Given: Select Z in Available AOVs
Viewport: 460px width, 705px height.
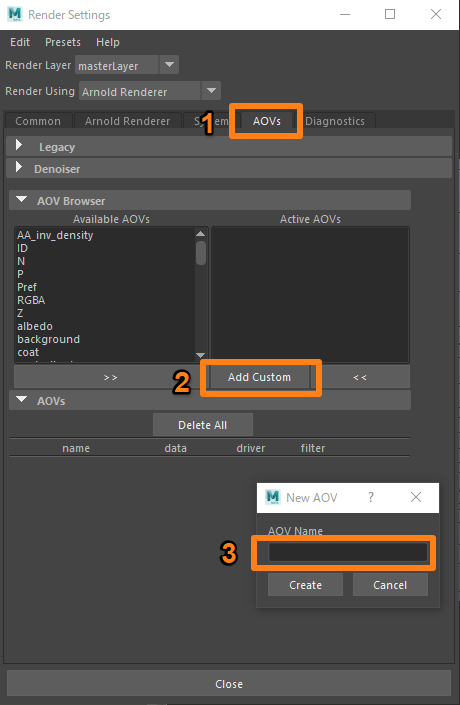Looking at the screenshot, I should point(20,313).
